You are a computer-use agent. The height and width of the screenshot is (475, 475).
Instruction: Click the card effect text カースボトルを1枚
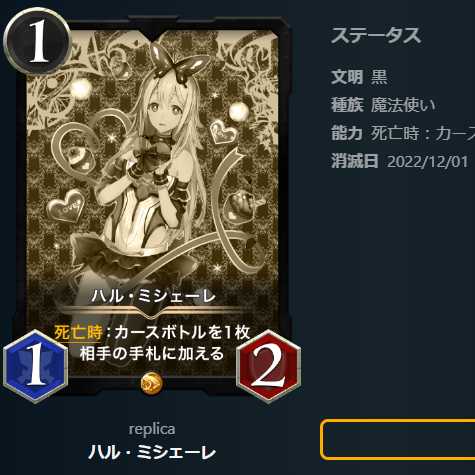(x=182, y=332)
